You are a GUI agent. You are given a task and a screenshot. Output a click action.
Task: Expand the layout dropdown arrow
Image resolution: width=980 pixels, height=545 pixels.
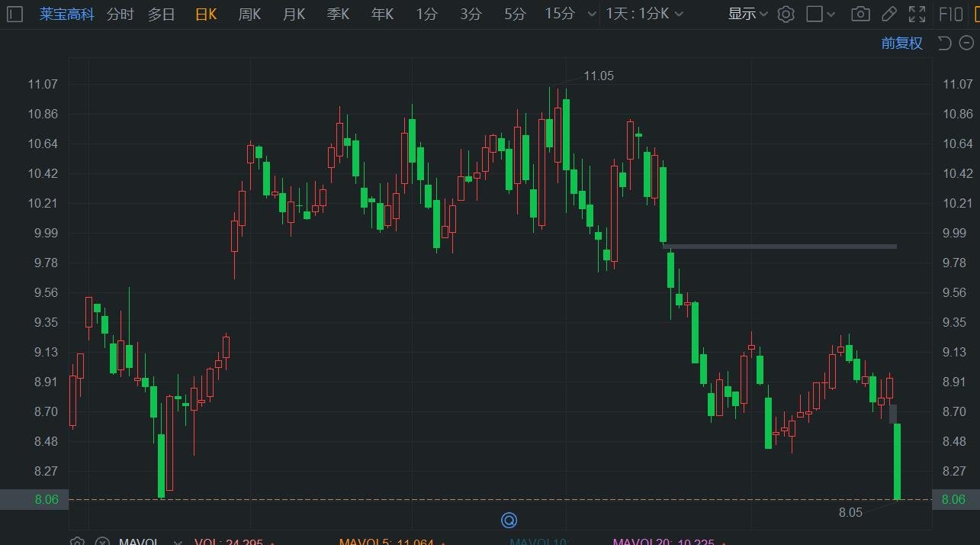click(x=831, y=15)
